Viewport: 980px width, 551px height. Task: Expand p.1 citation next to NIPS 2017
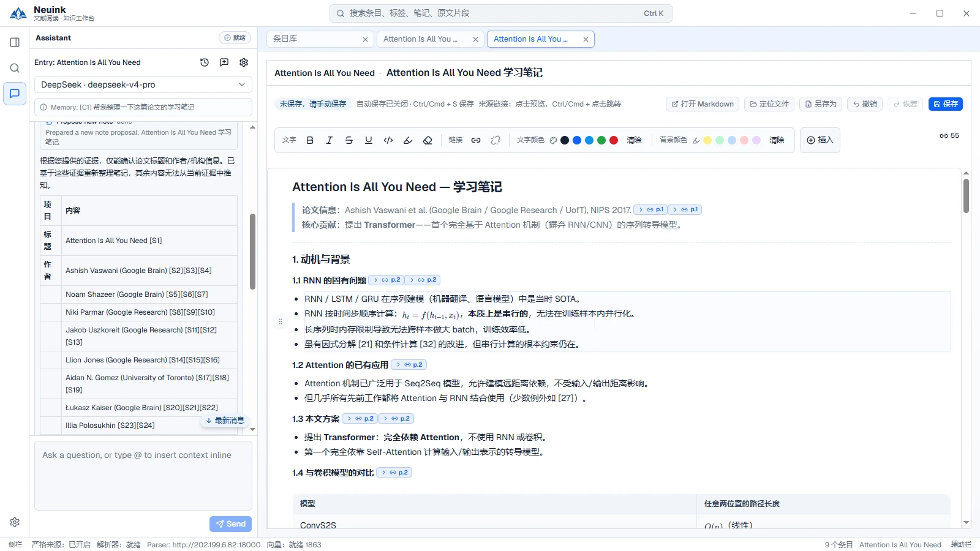pyautogui.click(x=650, y=209)
